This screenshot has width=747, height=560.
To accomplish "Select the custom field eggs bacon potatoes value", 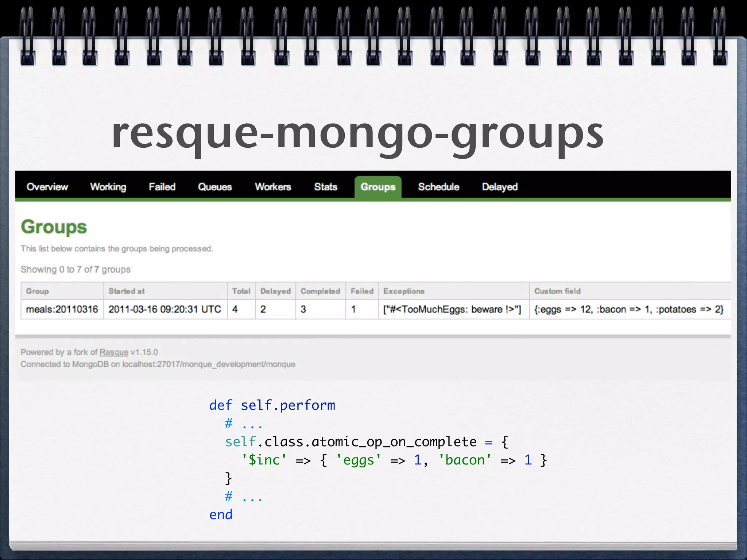I will tap(630, 310).
